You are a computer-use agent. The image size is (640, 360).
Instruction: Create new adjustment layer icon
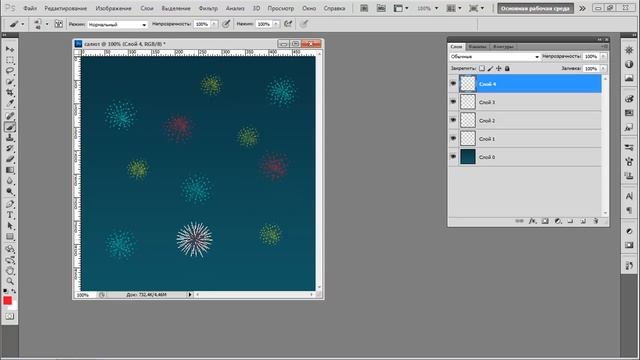click(558, 221)
